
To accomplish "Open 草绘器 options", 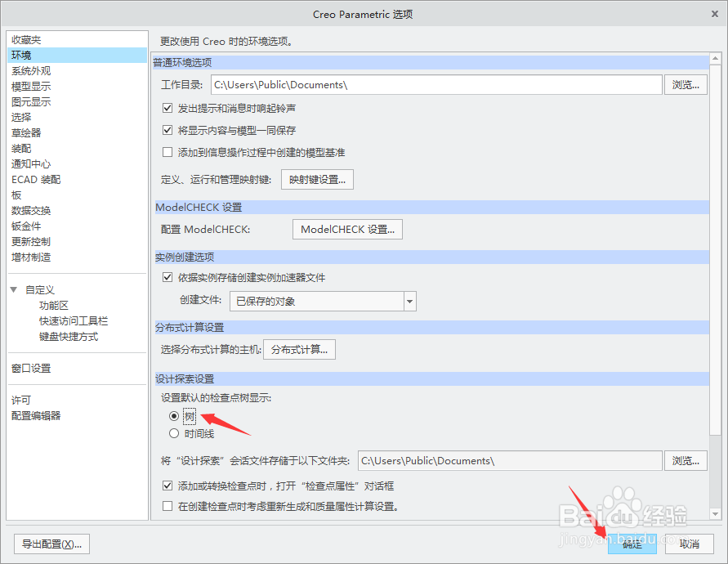I will pyautogui.click(x=26, y=133).
